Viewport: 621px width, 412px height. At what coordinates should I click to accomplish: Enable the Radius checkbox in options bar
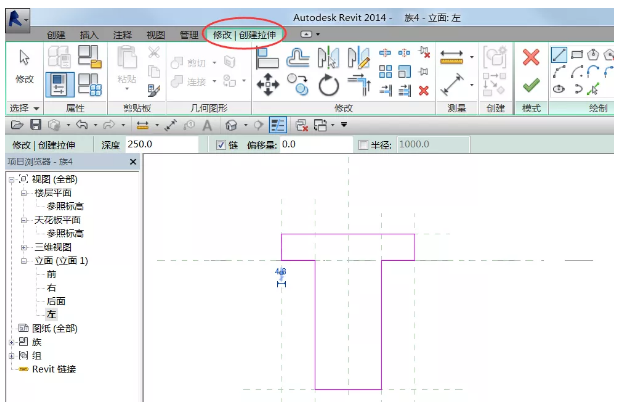363,145
